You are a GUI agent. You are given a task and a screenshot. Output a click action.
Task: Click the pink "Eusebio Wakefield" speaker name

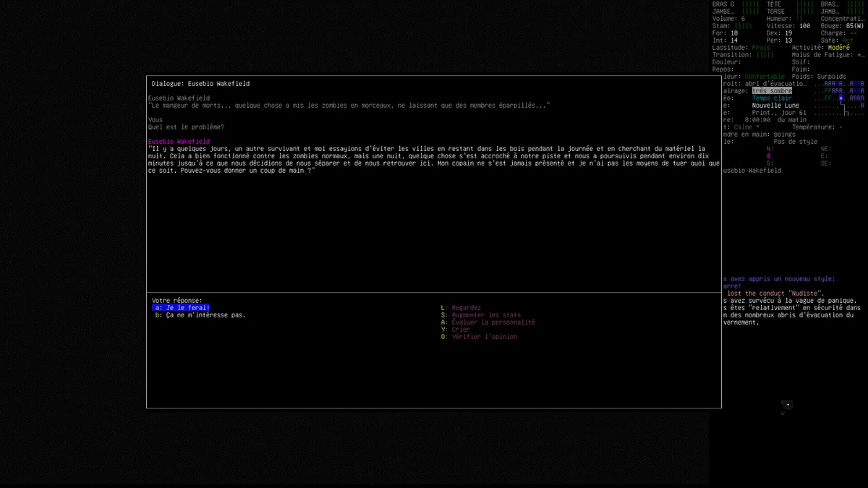[179, 142]
